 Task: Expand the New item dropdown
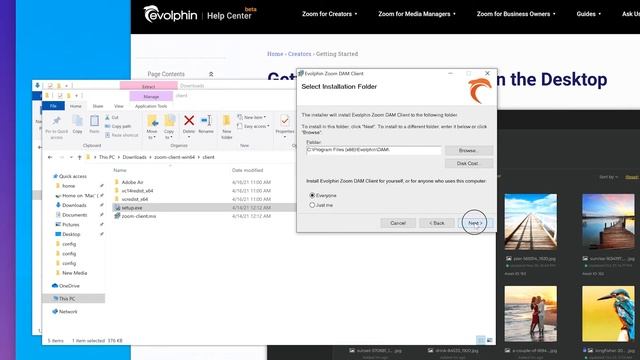pyautogui.click(x=251, y=117)
